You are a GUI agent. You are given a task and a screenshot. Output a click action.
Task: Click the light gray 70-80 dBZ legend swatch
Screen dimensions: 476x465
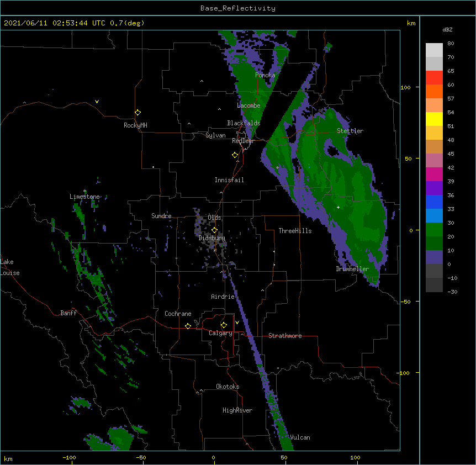[x=434, y=50]
